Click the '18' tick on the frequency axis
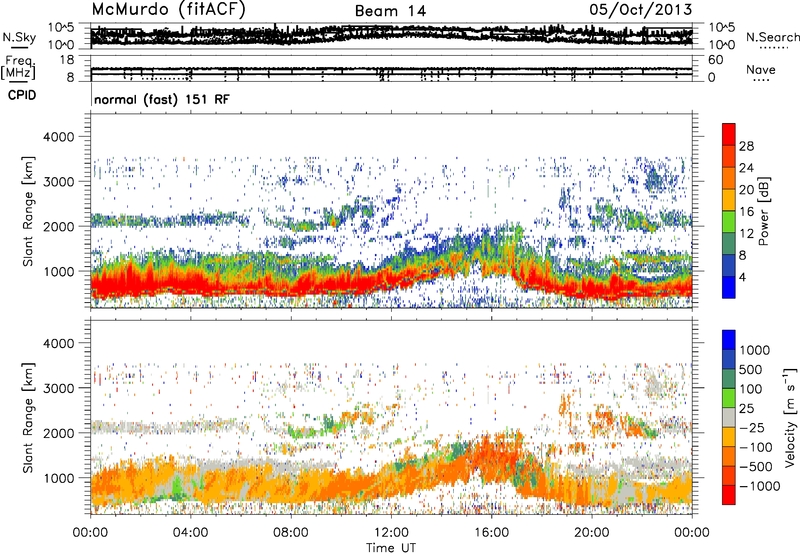Viewport: 800px width, 554px height. tap(67, 60)
